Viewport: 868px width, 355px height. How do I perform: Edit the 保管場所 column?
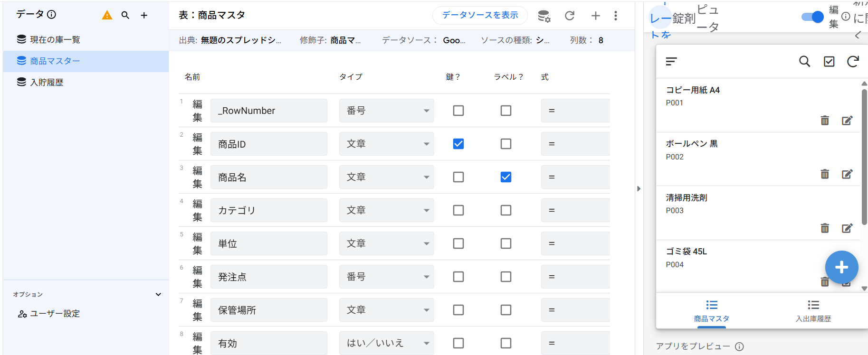pos(197,310)
